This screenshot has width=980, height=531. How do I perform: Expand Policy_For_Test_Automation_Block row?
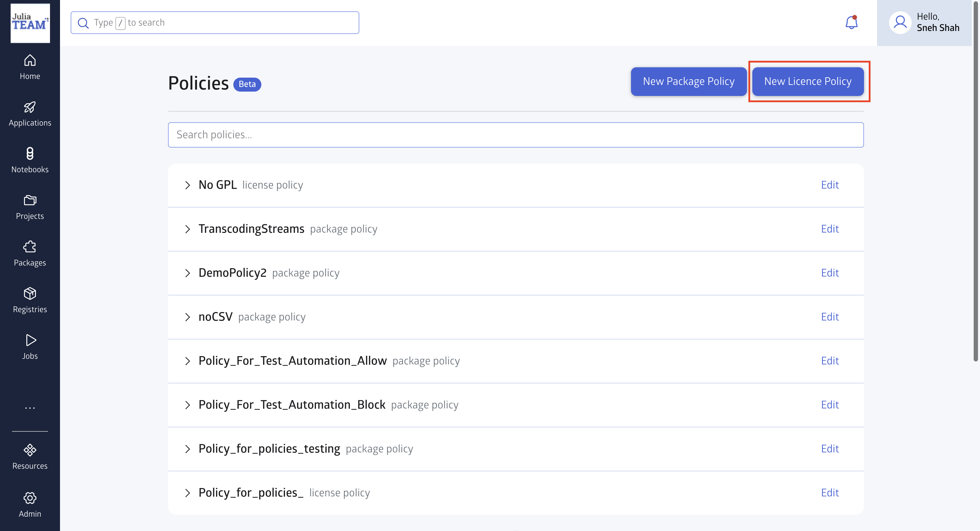(187, 405)
